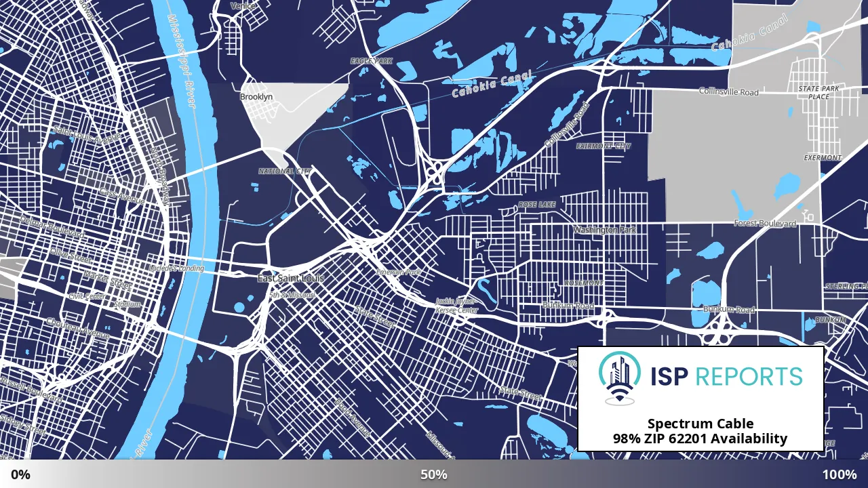Image resolution: width=868 pixels, height=488 pixels.
Task: Click the 0% legend label
Action: coord(20,474)
